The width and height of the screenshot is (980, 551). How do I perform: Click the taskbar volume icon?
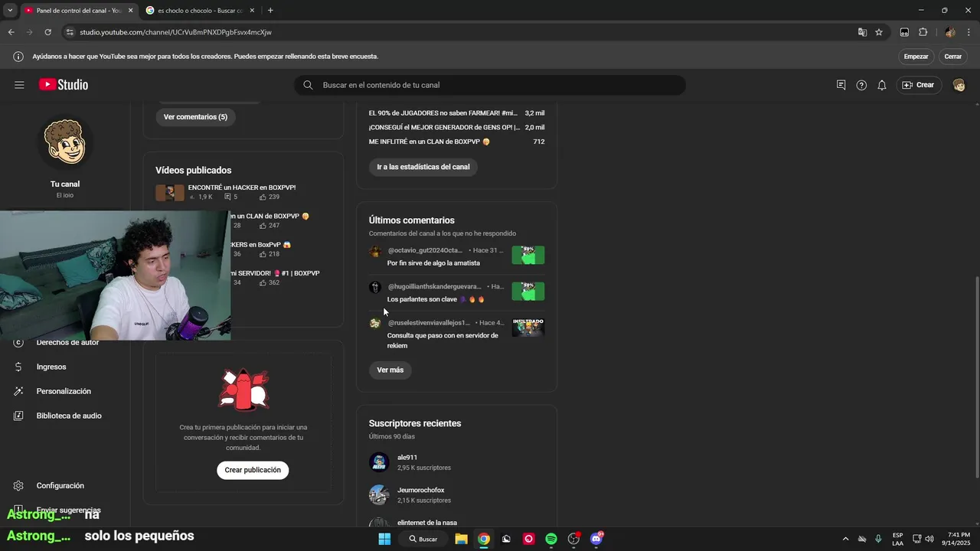929,539
